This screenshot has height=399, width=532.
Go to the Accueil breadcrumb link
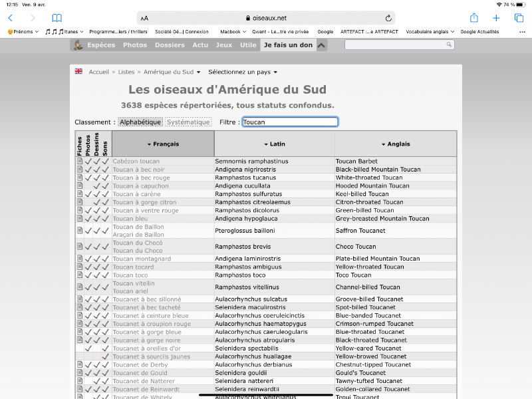point(98,72)
